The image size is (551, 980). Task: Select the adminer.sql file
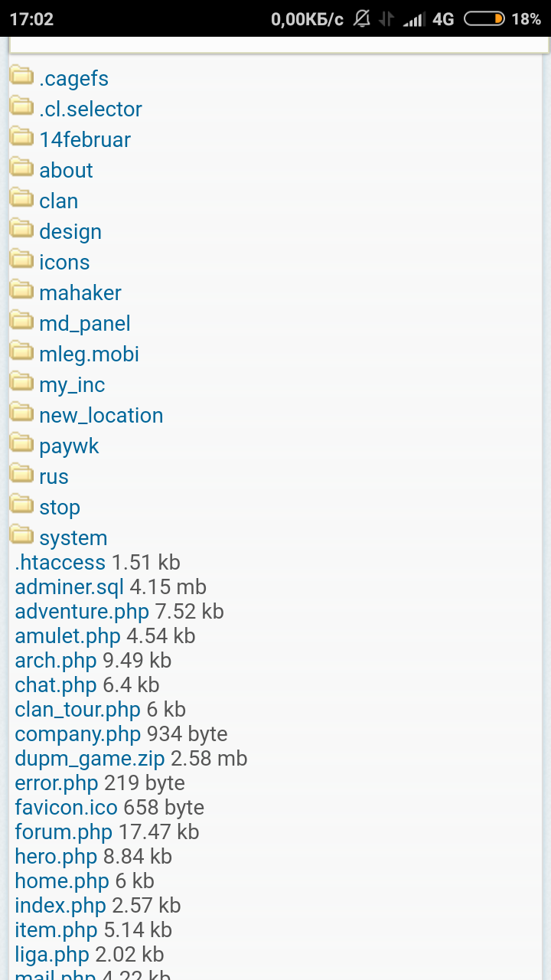point(69,587)
